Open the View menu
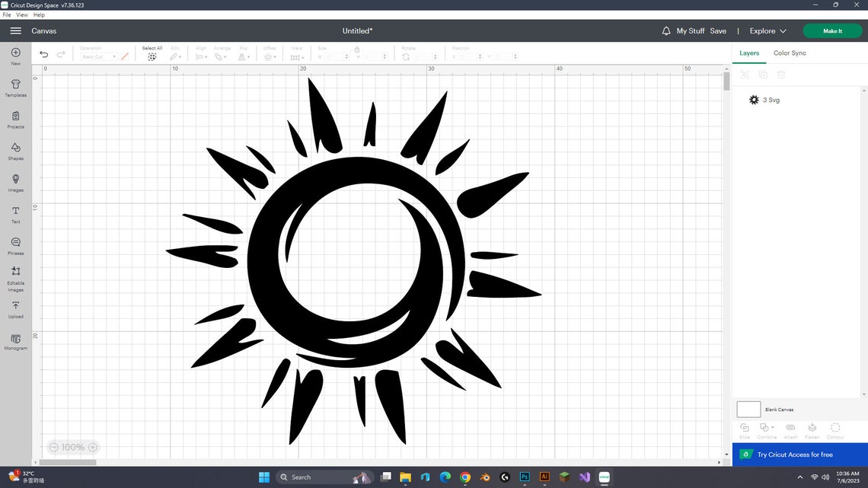 (22, 14)
